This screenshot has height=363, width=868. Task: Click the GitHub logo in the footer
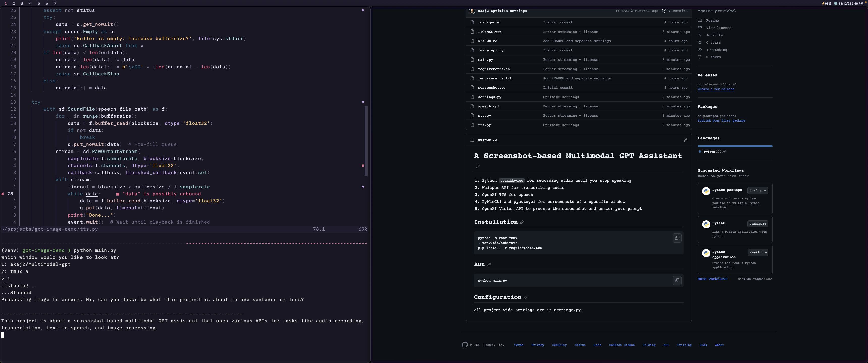click(465, 345)
